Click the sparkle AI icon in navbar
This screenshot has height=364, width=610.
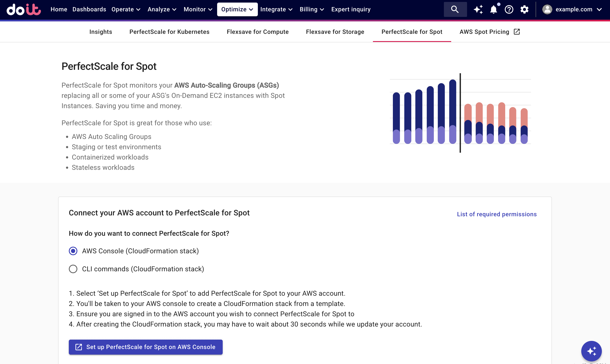tap(478, 10)
